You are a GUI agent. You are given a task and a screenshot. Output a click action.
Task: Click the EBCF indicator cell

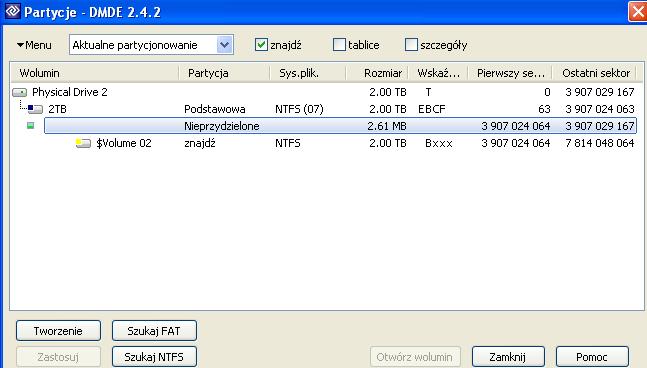point(432,109)
